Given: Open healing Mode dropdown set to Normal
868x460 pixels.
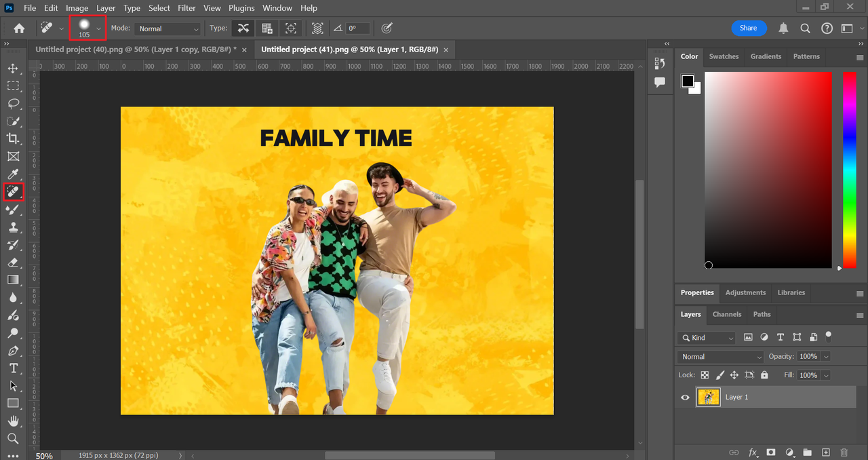Looking at the screenshot, I should 167,28.
